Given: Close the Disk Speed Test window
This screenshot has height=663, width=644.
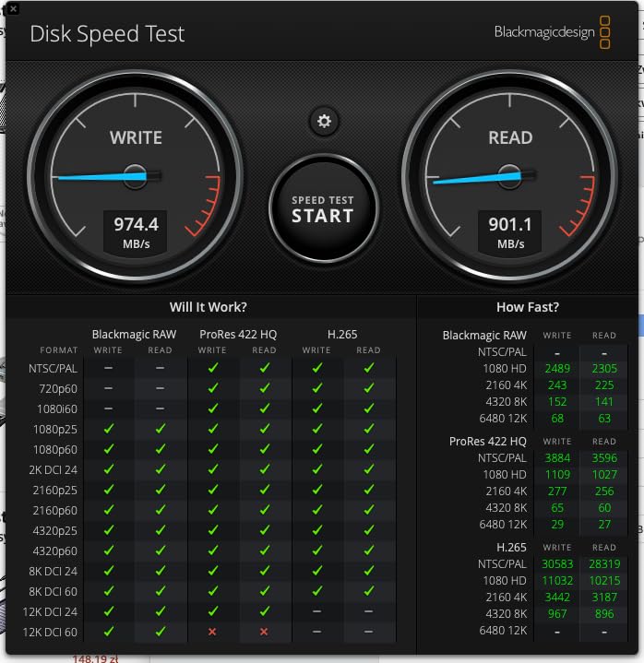Looking at the screenshot, I should pos(13,8).
